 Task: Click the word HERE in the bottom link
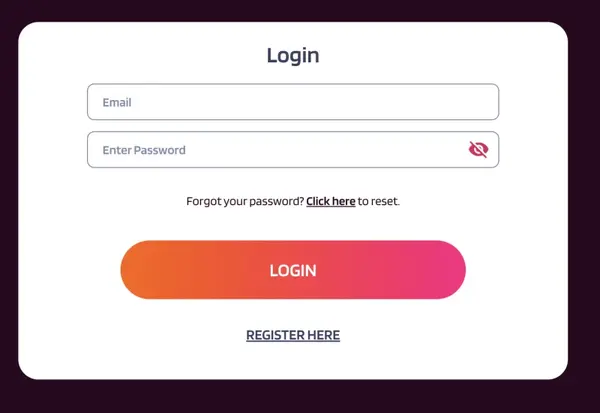(323, 335)
